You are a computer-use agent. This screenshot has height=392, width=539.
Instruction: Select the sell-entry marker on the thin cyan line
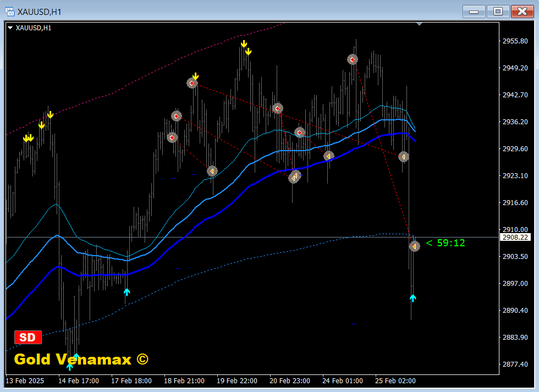point(300,132)
